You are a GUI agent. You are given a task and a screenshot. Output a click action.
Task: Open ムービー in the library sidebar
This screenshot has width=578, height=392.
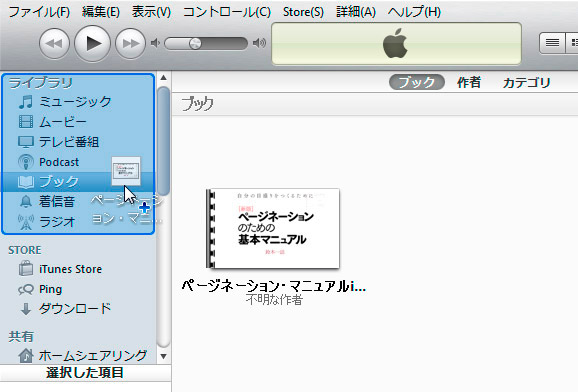(x=52, y=122)
